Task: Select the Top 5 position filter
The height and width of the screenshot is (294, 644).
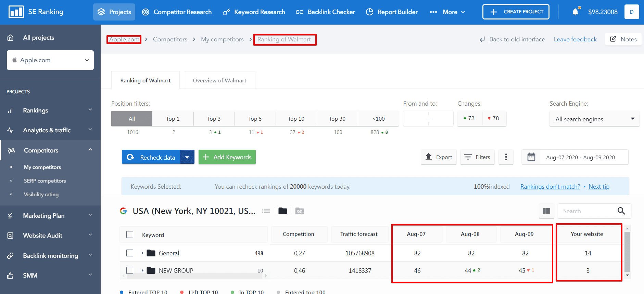Action: (255, 119)
